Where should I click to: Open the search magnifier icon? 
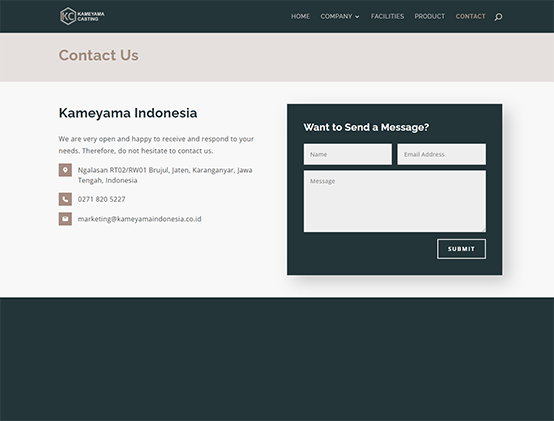click(498, 17)
